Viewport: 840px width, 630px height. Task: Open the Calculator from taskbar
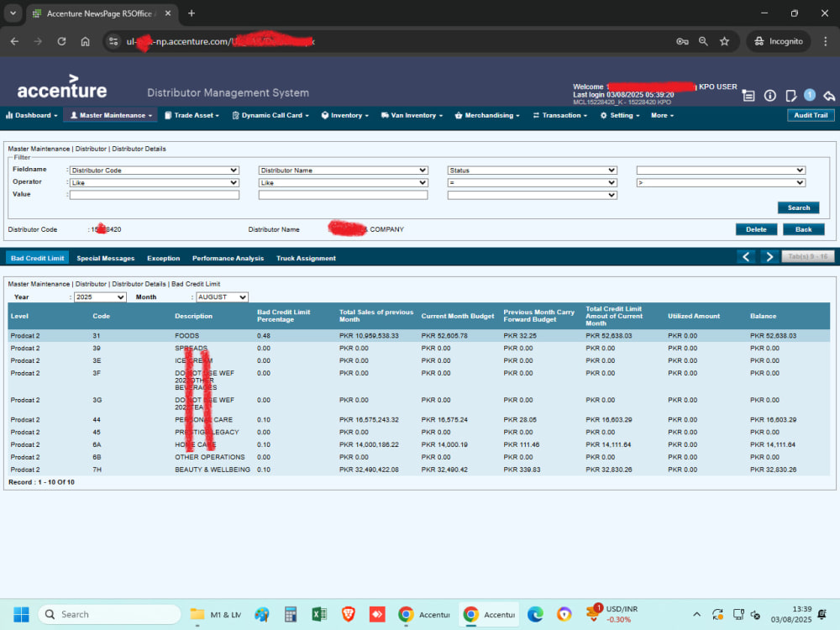point(291,615)
